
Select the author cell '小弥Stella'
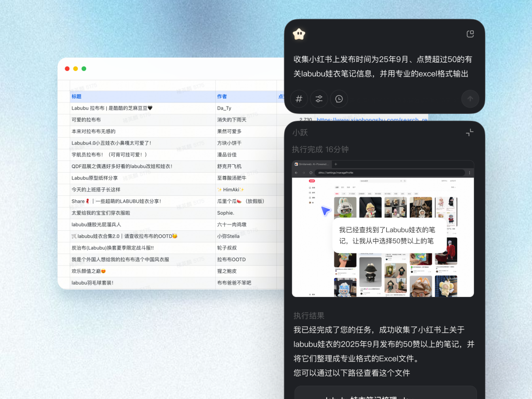click(x=246, y=236)
